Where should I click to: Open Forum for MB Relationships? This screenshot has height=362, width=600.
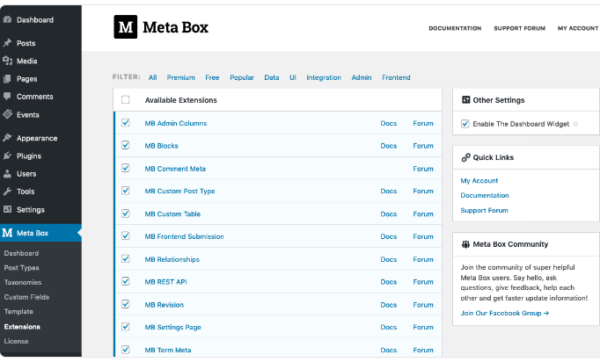(x=423, y=259)
